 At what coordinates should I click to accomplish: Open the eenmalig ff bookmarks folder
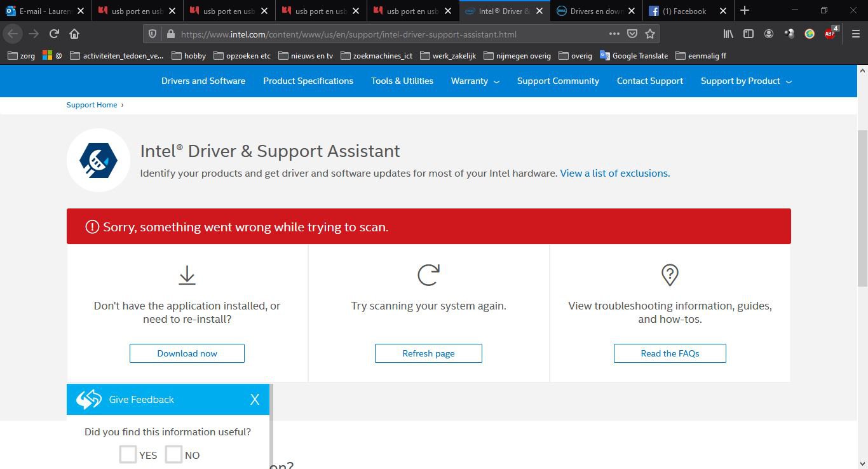coord(700,55)
